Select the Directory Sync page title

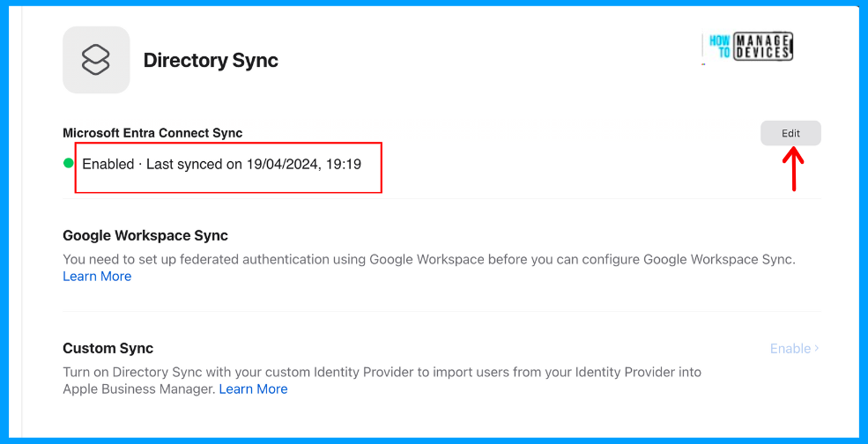211,61
